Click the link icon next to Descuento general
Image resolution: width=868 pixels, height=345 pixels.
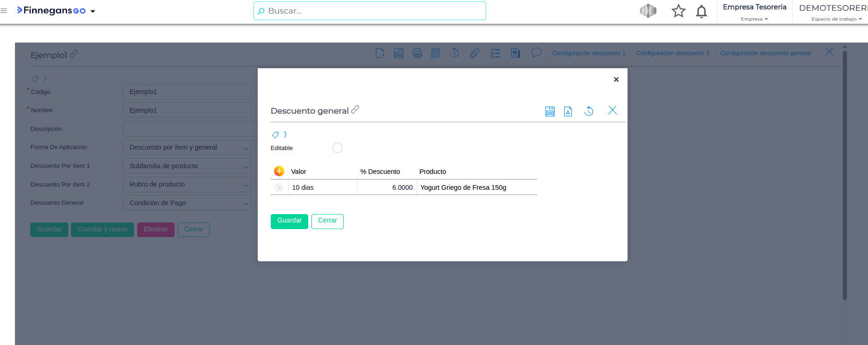[x=355, y=109]
